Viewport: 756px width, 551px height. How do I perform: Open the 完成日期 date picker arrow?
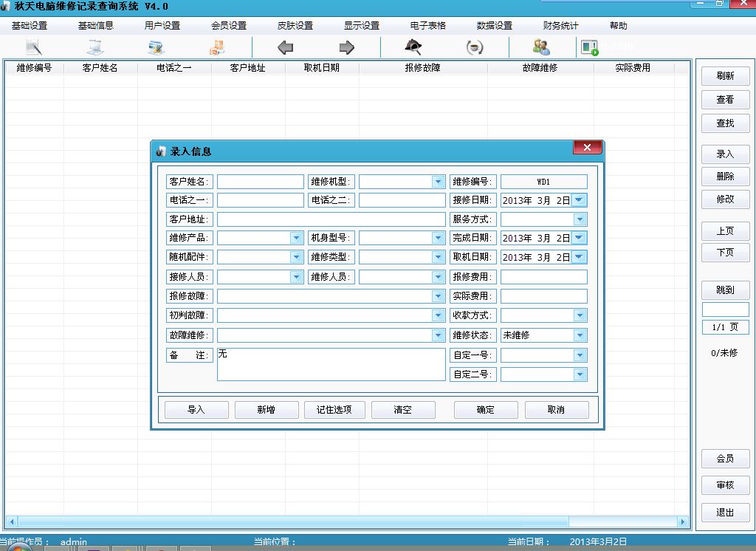click(x=579, y=238)
